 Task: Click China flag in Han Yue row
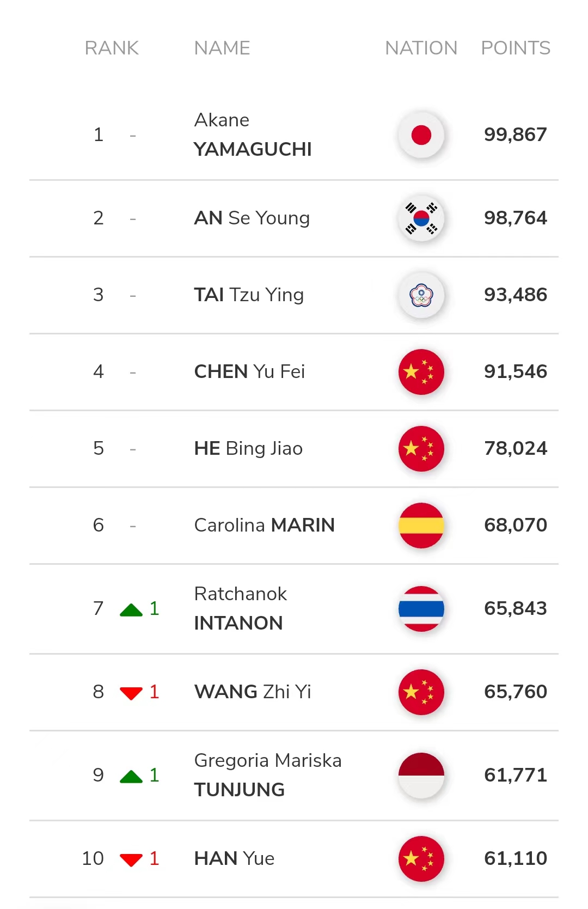421,859
